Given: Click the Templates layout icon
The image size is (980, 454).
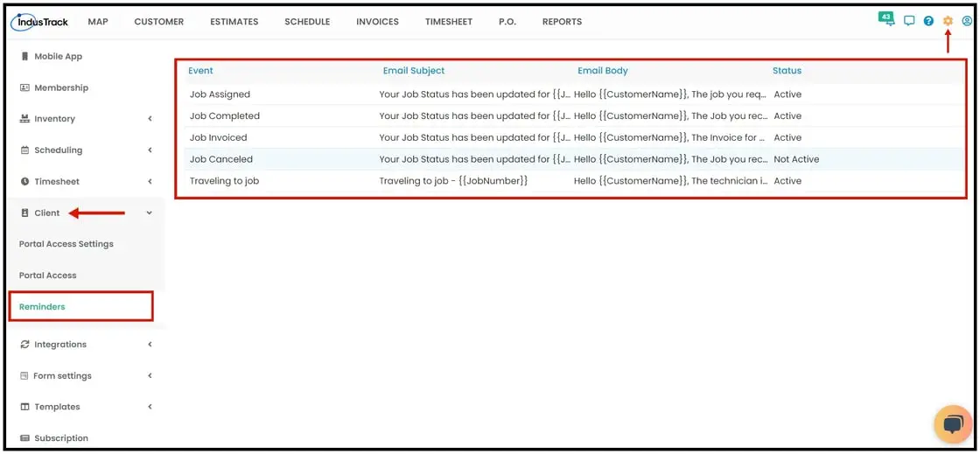Looking at the screenshot, I should pos(25,407).
